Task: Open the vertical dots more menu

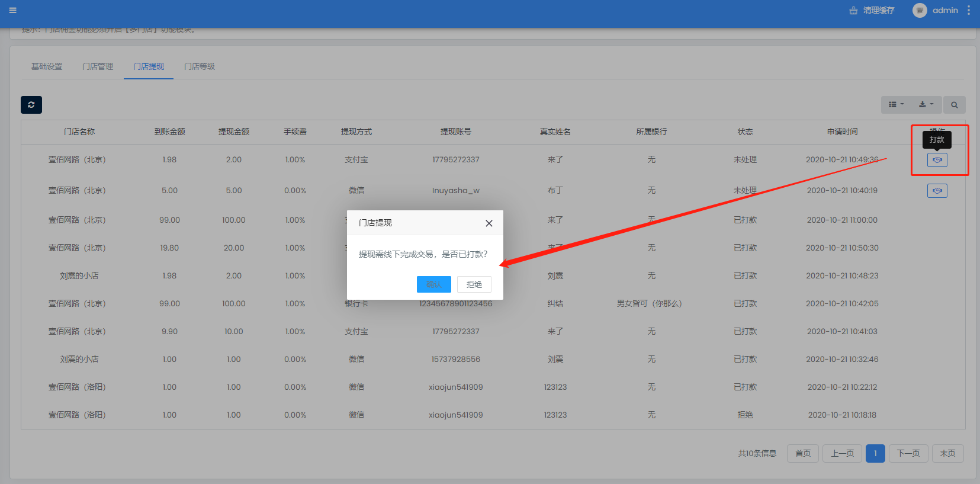Action: (969, 10)
